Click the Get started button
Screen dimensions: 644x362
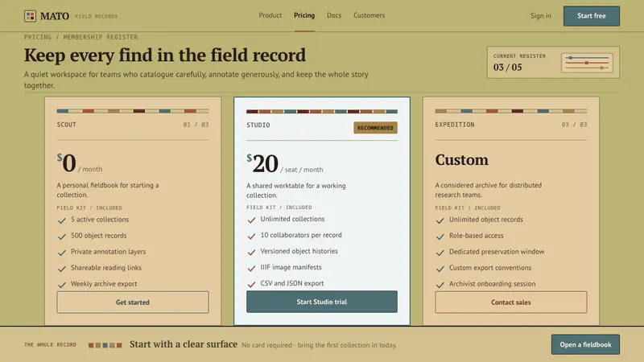pos(133,302)
